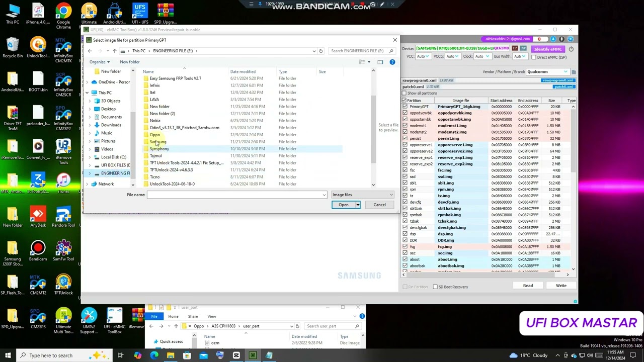644x362 pixels.
Task: Click the Identify eMMC button
Action: point(548,49)
